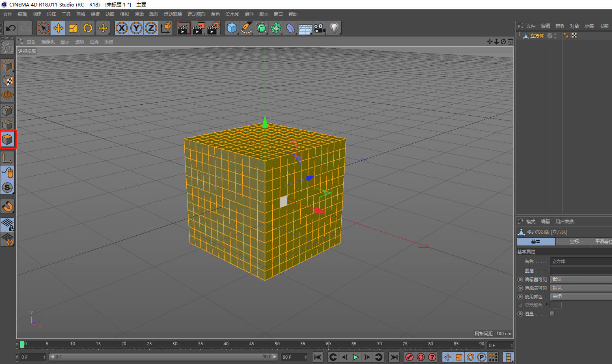Image resolution: width=612 pixels, height=364 pixels.
Task: Add a Camera object
Action: pyautogui.click(x=320, y=28)
